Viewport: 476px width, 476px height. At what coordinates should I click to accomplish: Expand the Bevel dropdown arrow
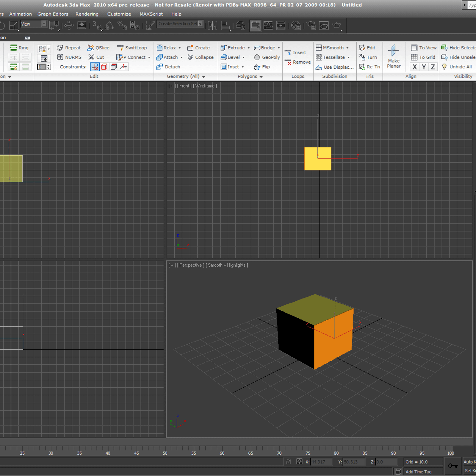click(244, 57)
